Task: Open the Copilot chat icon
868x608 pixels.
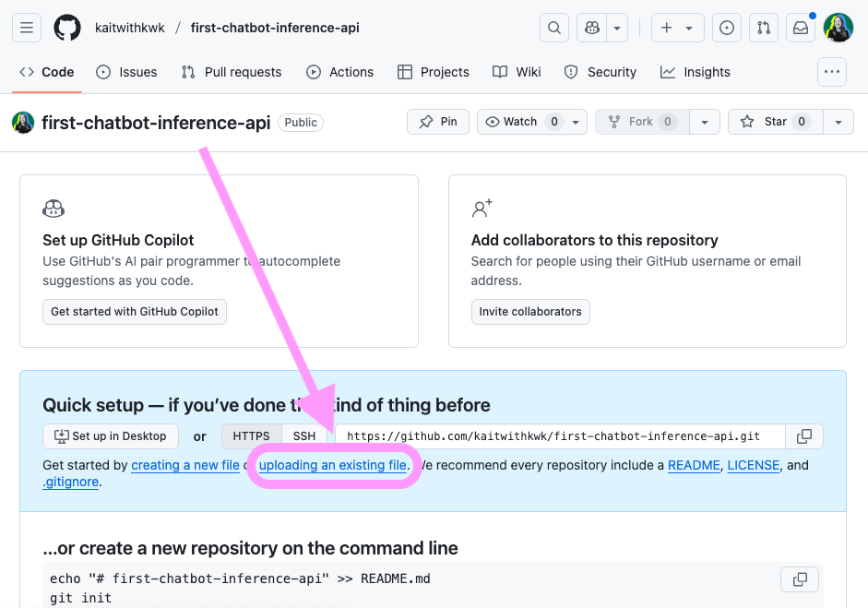Action: [590, 28]
